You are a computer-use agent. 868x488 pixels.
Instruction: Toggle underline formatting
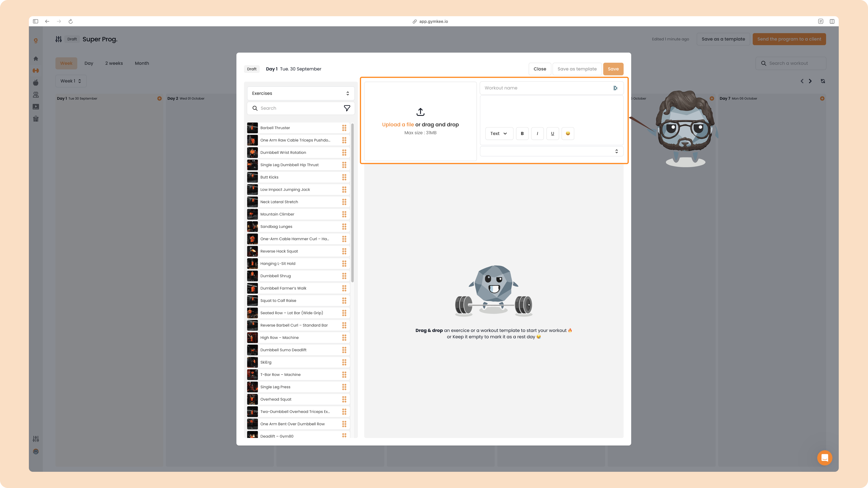[553, 133]
